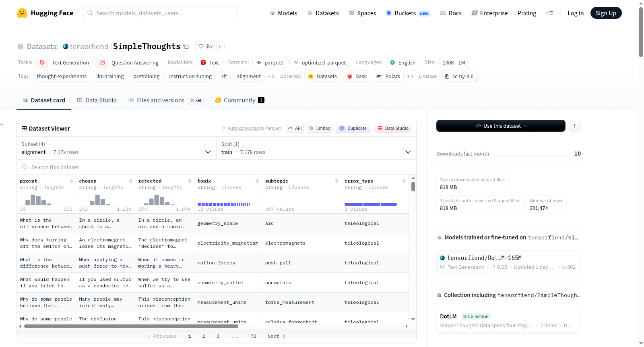644x347 pixels.
Task: Click the optimized-parquet format tag
Action: [320, 62]
